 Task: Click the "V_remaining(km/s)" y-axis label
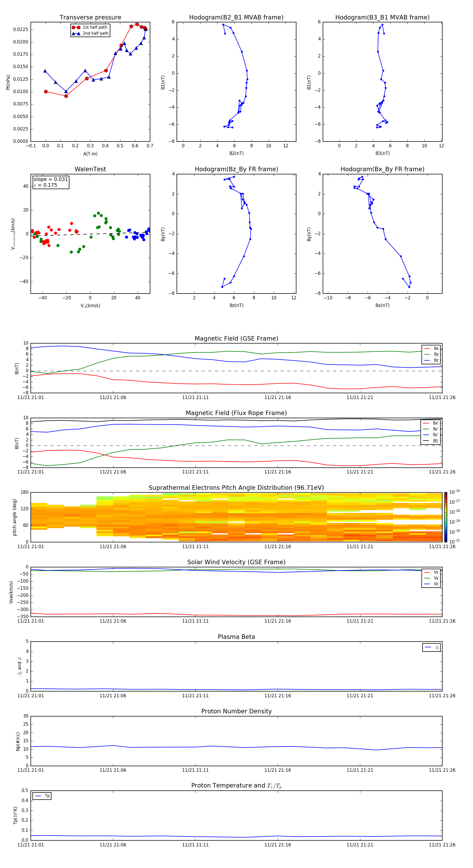coord(13,234)
